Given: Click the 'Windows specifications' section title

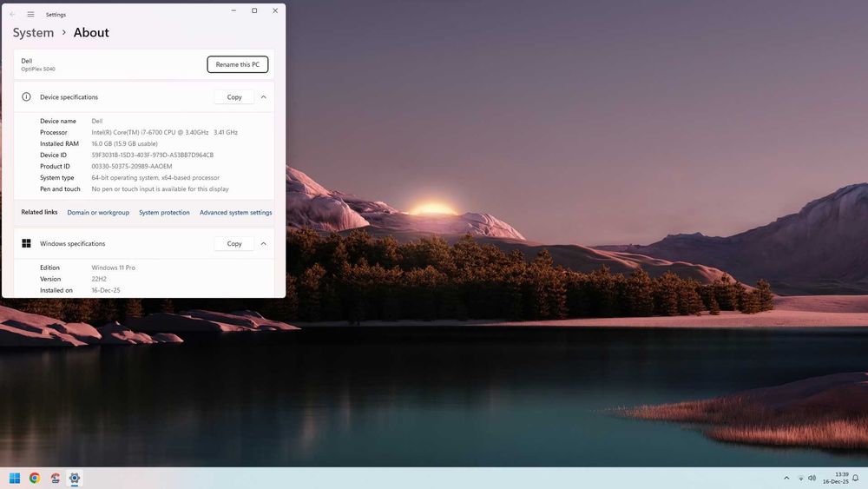Looking at the screenshot, I should [x=73, y=244].
